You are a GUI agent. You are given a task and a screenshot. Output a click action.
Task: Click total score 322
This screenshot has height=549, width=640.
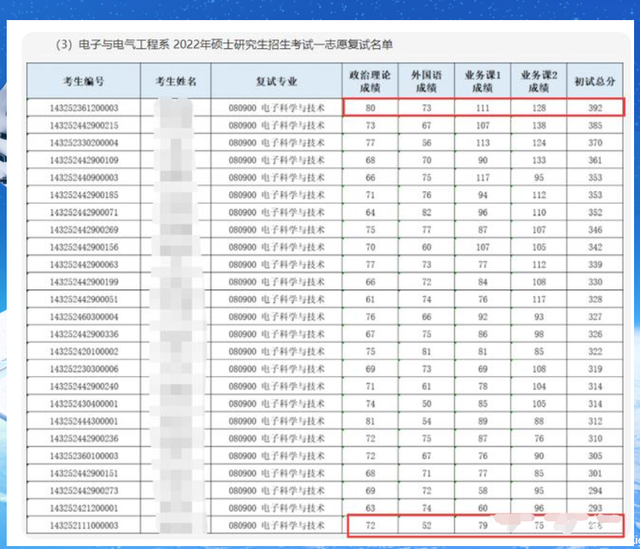pyautogui.click(x=595, y=351)
